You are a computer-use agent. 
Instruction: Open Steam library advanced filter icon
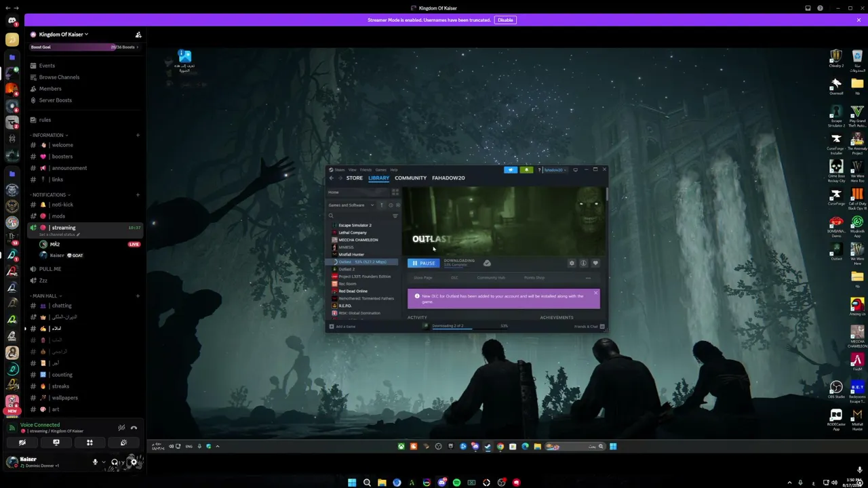click(395, 216)
